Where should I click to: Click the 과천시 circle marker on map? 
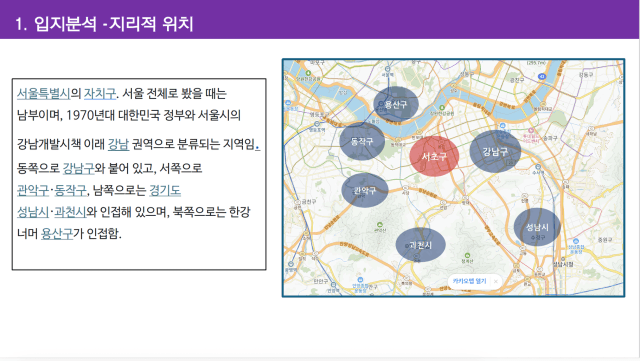pyautogui.click(x=420, y=245)
